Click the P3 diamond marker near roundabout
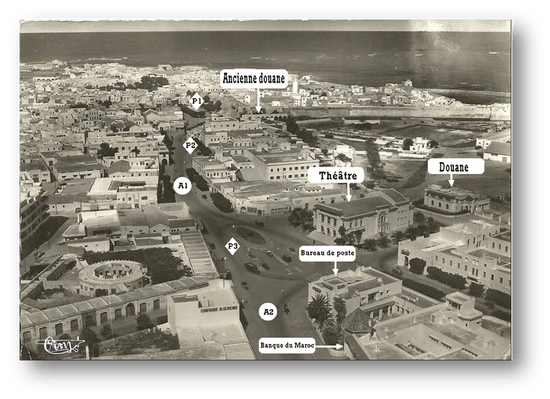550x399 pixels. (233, 246)
